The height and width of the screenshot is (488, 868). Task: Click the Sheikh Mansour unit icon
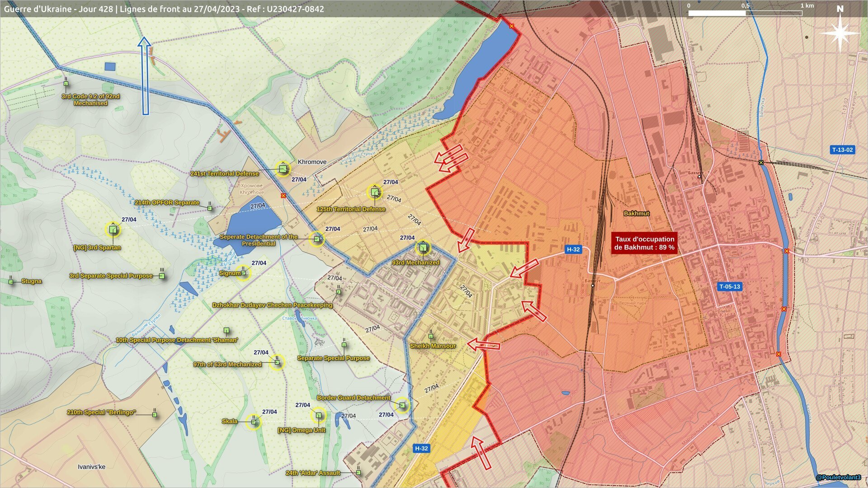pos(431,337)
